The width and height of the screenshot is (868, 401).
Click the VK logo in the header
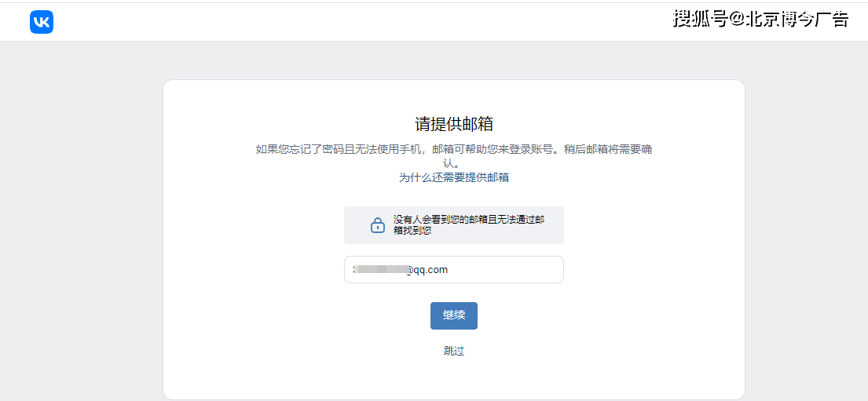(42, 22)
